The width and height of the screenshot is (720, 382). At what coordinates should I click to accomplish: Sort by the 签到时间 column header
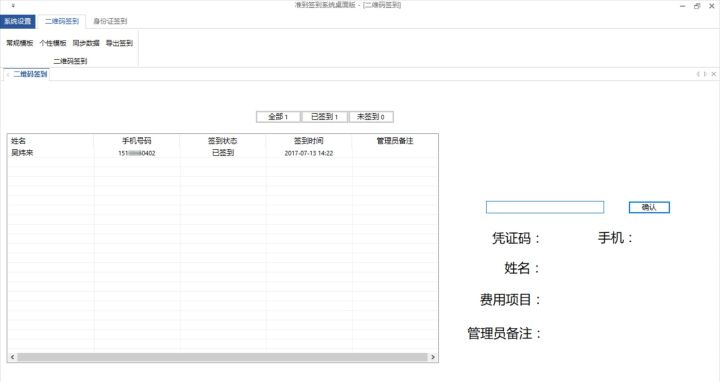(309, 140)
